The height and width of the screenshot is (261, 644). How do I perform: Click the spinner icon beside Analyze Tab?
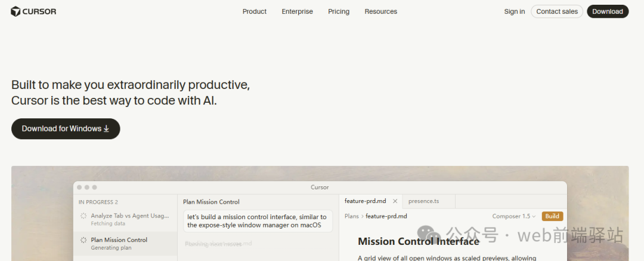83,216
